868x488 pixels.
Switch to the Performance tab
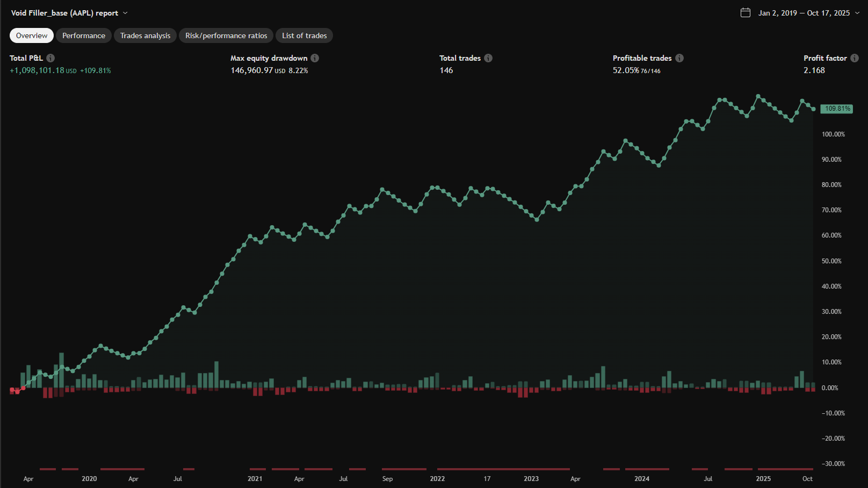click(84, 35)
